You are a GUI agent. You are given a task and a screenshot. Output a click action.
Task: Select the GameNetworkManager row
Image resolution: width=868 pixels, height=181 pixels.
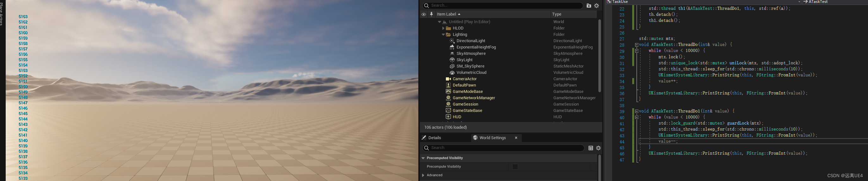click(x=508, y=98)
